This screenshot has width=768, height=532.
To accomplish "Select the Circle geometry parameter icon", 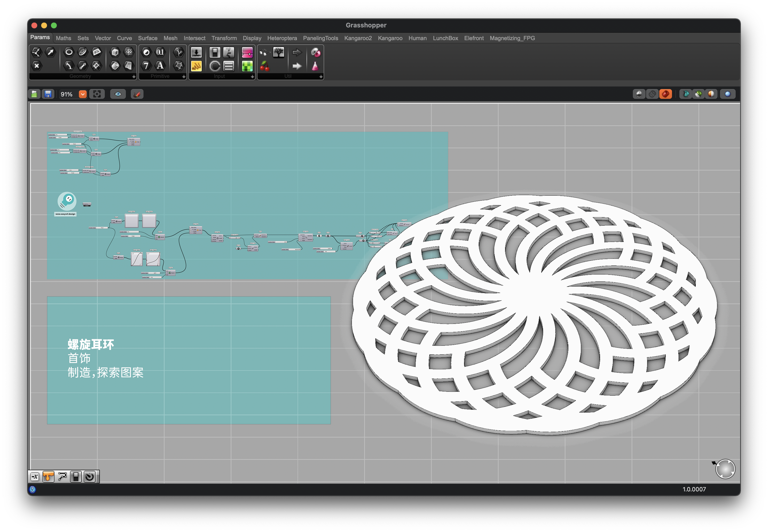I will [x=69, y=52].
